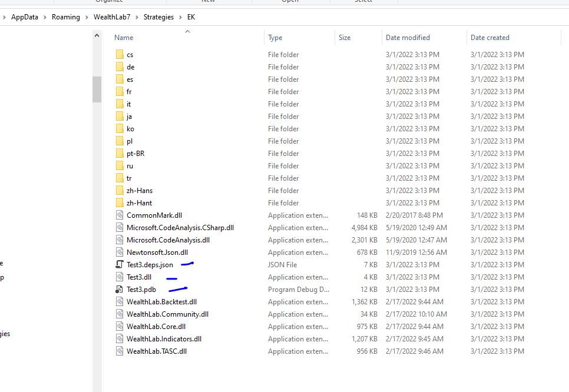
Task: Select the WealthLab.Community.dll file name
Action: pyautogui.click(x=167, y=314)
